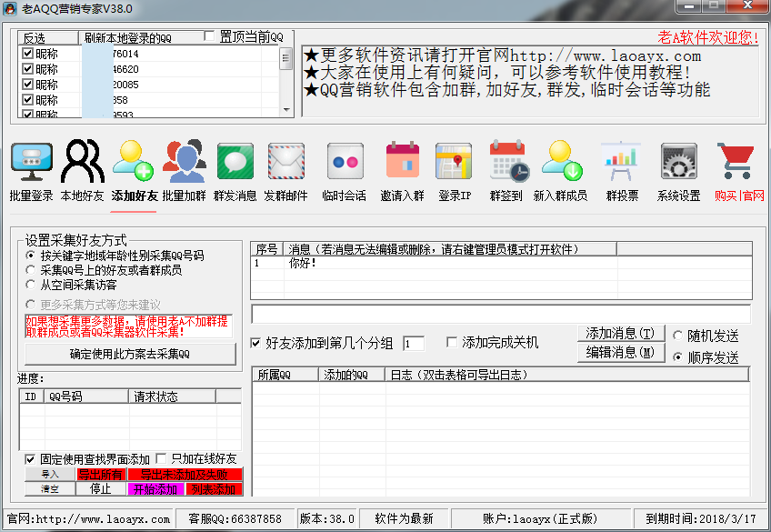
Task: Click the 停止 stop button
Action: [101, 489]
